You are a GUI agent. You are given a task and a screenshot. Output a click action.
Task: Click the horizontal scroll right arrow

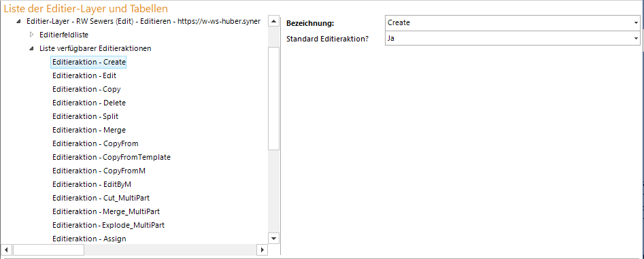[x=262, y=249]
